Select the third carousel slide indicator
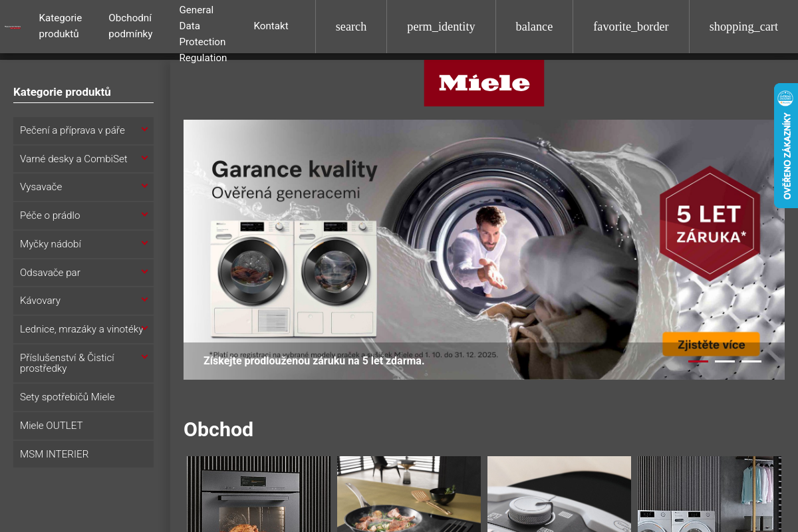 (751, 361)
